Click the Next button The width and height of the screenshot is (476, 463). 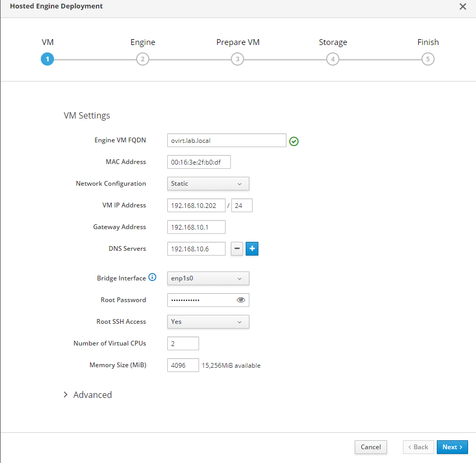pos(452,447)
